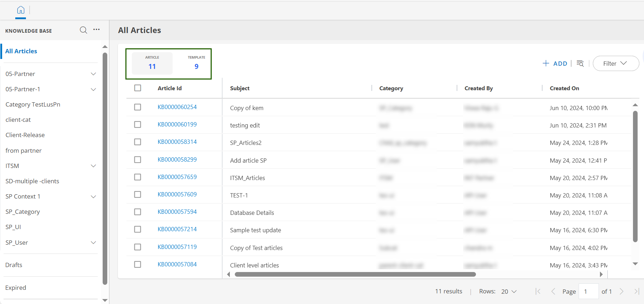Check the box for KB0000060254
This screenshot has height=304, width=644.
(138, 107)
